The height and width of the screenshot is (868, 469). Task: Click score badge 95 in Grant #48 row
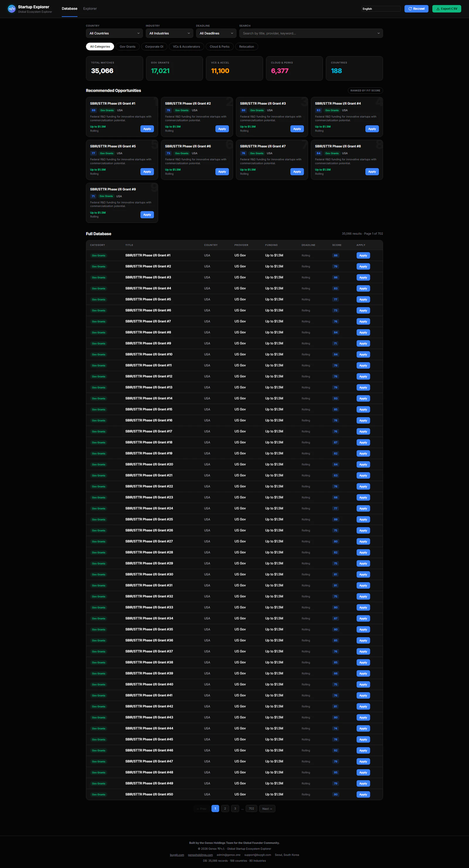336,772
